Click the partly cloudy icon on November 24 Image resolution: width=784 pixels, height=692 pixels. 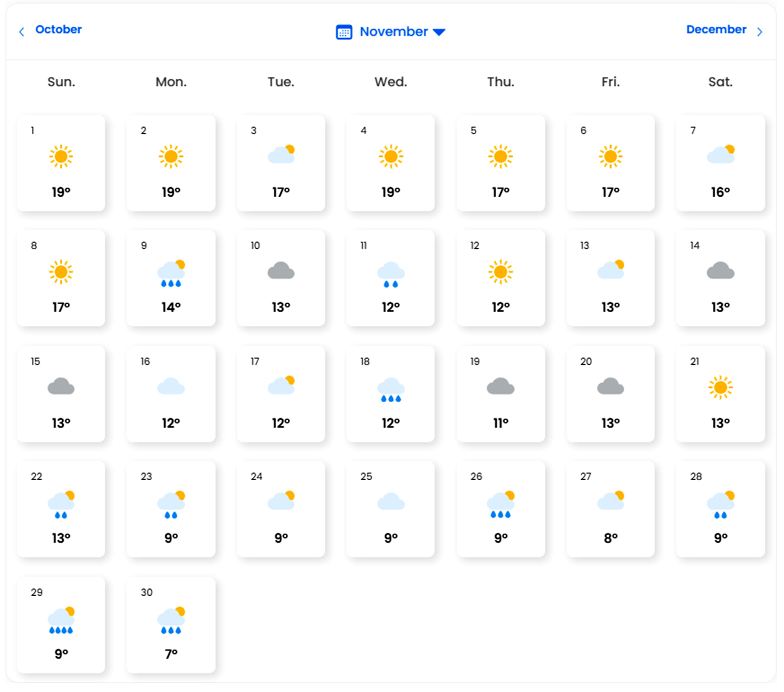coord(281,500)
